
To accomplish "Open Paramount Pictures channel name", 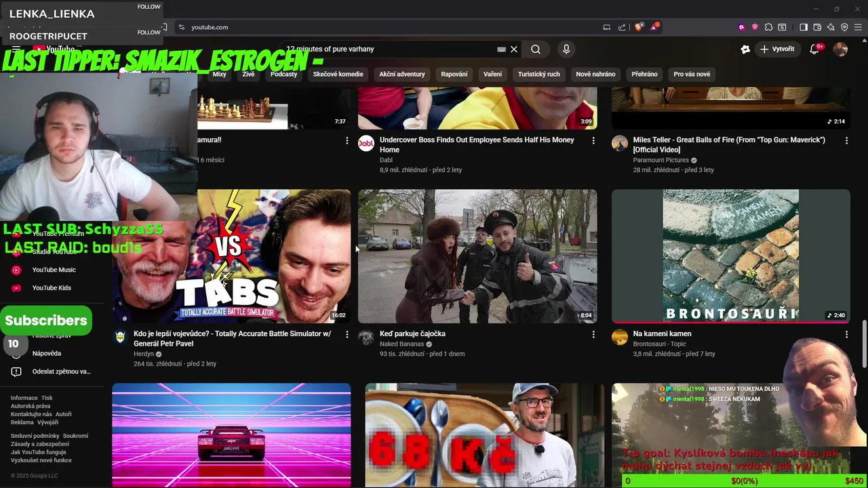I will pos(660,160).
